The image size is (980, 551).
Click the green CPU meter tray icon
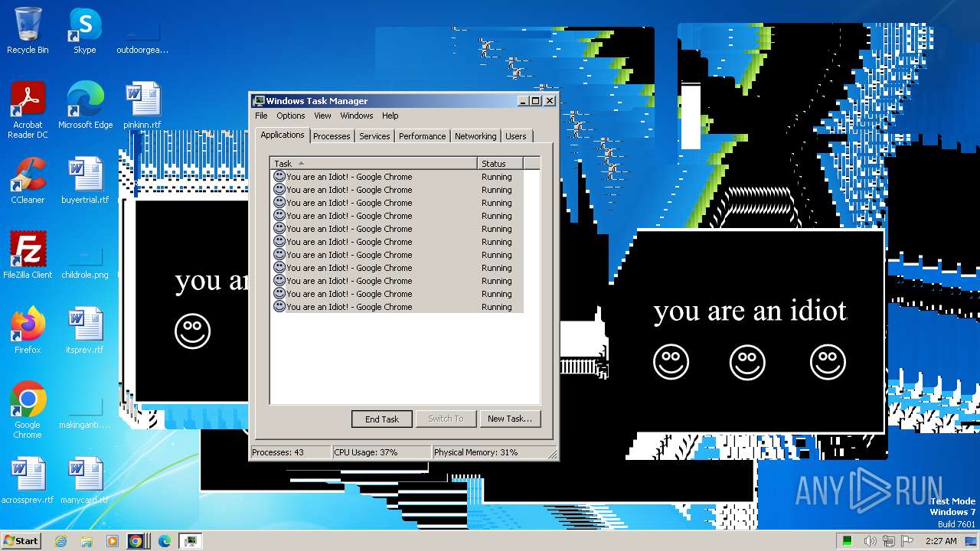848,541
